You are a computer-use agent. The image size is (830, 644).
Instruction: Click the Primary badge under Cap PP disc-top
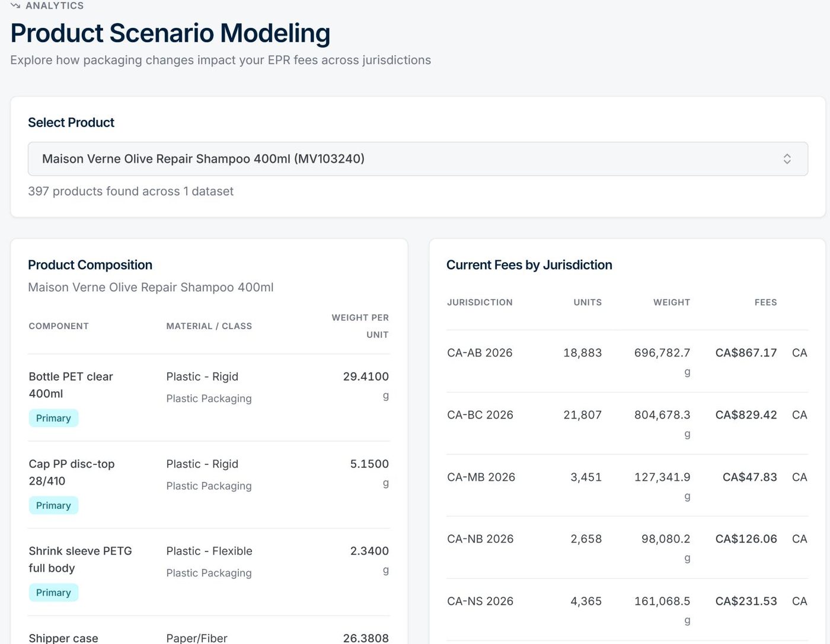tap(53, 505)
